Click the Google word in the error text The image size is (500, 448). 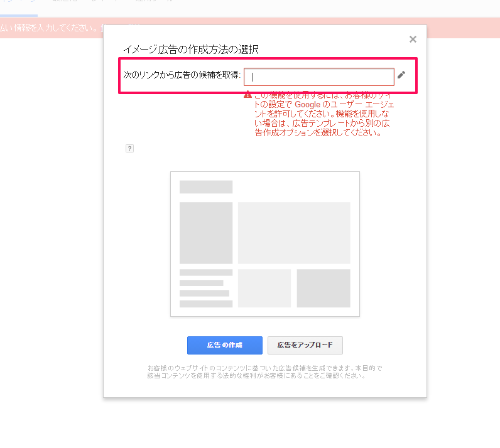point(308,104)
